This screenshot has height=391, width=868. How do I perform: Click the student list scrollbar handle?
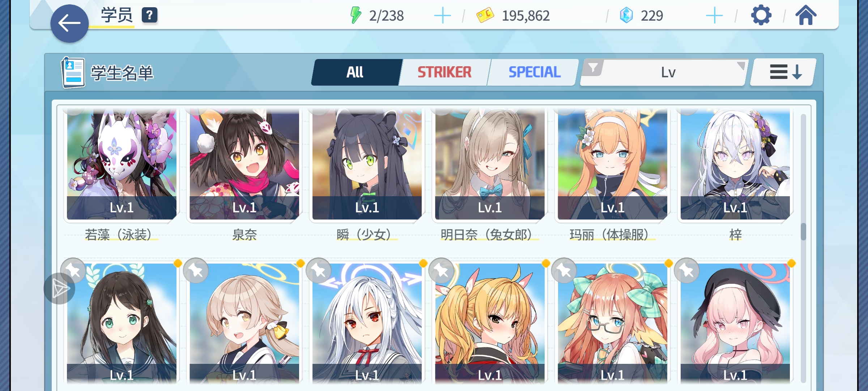point(803,232)
